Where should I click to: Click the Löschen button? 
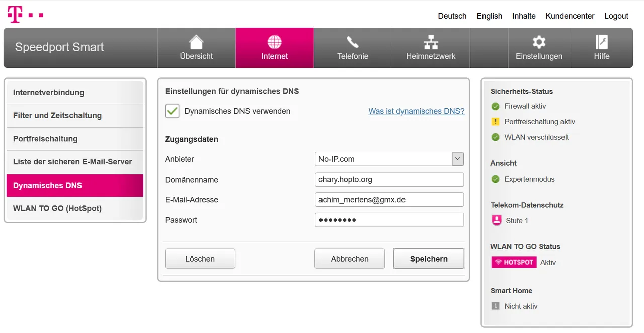(200, 259)
